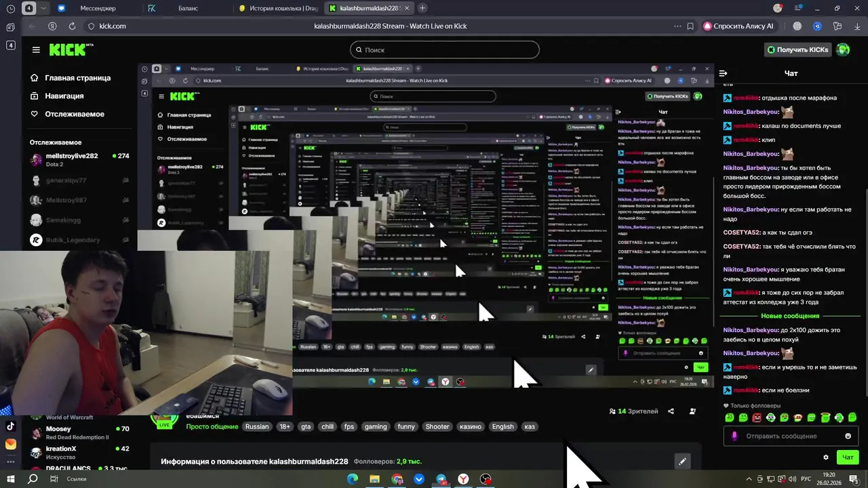
Task: Open Telegram from the taskbar
Action: (441, 479)
